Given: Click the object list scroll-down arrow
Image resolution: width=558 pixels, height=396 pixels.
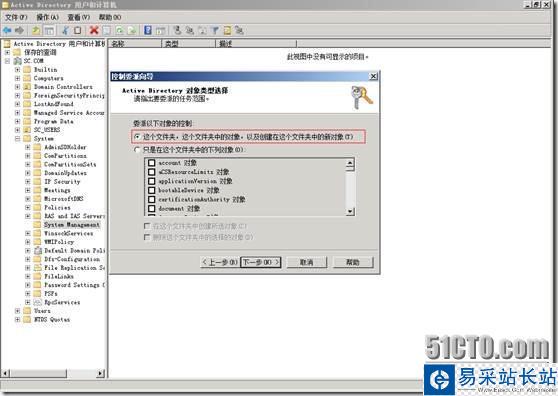Looking at the screenshot, I should (x=350, y=212).
